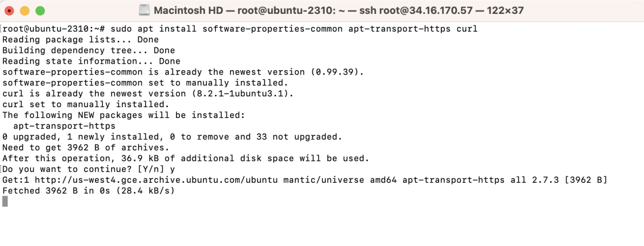
Task: Click the 'software-properties-common set to manually installed' line
Action: pos(145,83)
